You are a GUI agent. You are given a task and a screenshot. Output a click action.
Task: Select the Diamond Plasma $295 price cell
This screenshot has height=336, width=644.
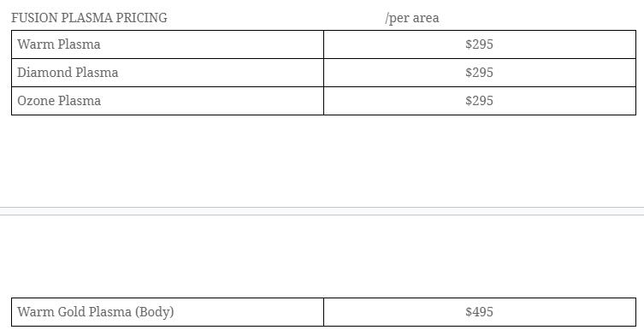pos(479,73)
